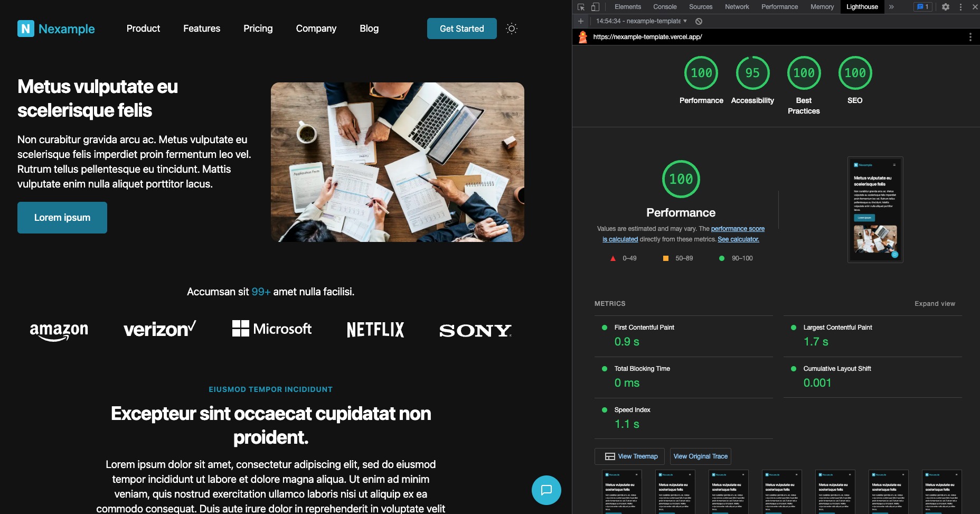The height and width of the screenshot is (514, 980).
Task: Open the DevTools three-dot customize menu
Action: point(960,7)
